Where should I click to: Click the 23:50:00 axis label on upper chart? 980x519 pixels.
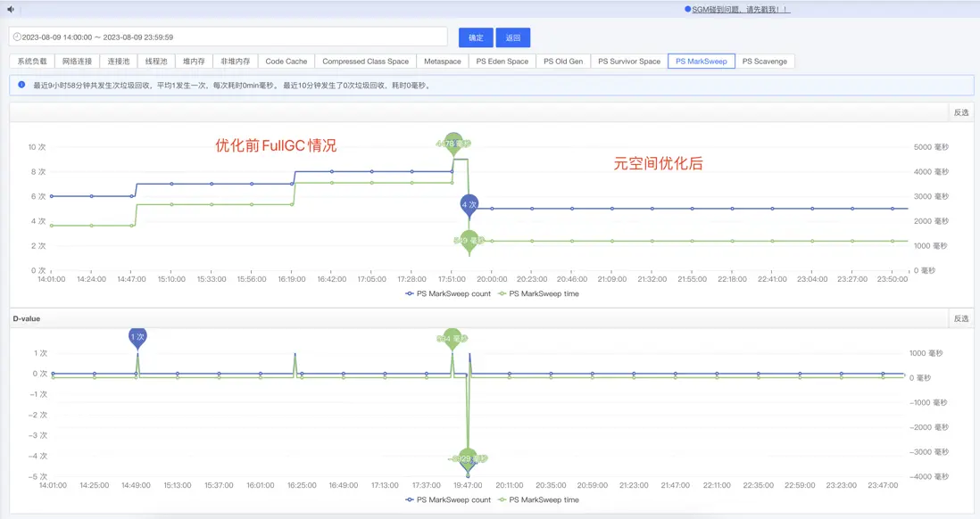[892, 279]
